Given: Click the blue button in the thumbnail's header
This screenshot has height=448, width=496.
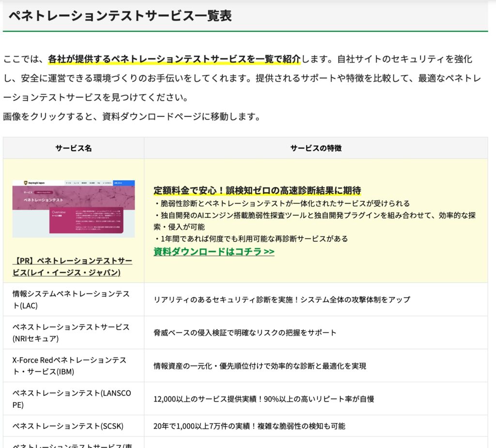Looking at the screenshot, I should (124, 183).
